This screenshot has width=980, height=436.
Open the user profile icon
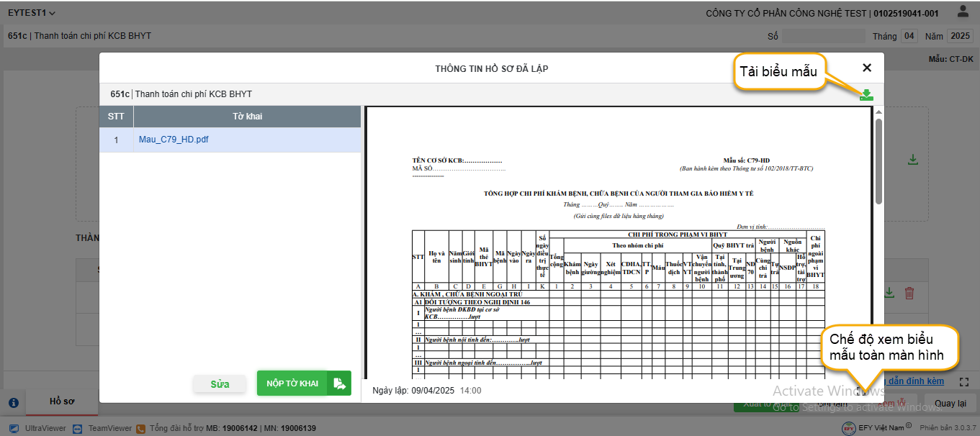pos(963,12)
